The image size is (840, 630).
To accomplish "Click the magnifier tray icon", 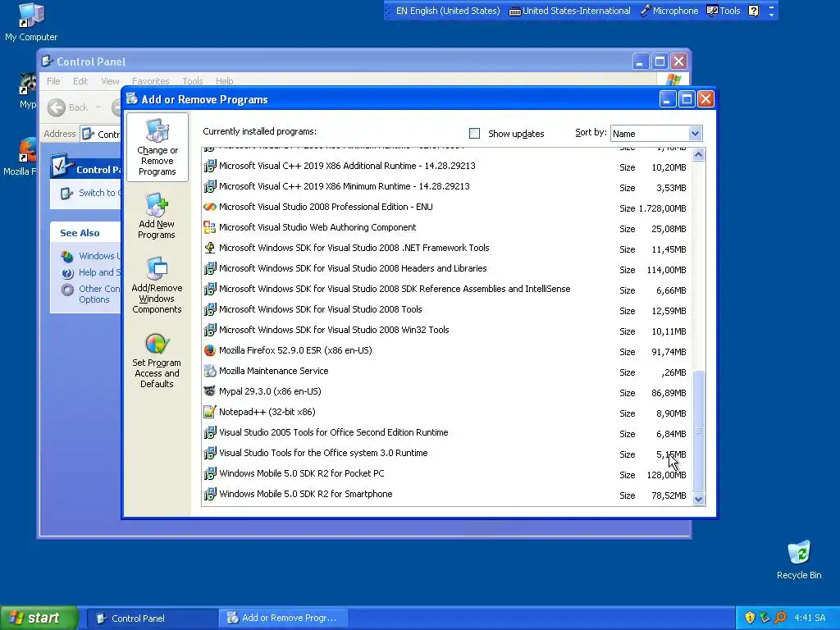I will 781,618.
